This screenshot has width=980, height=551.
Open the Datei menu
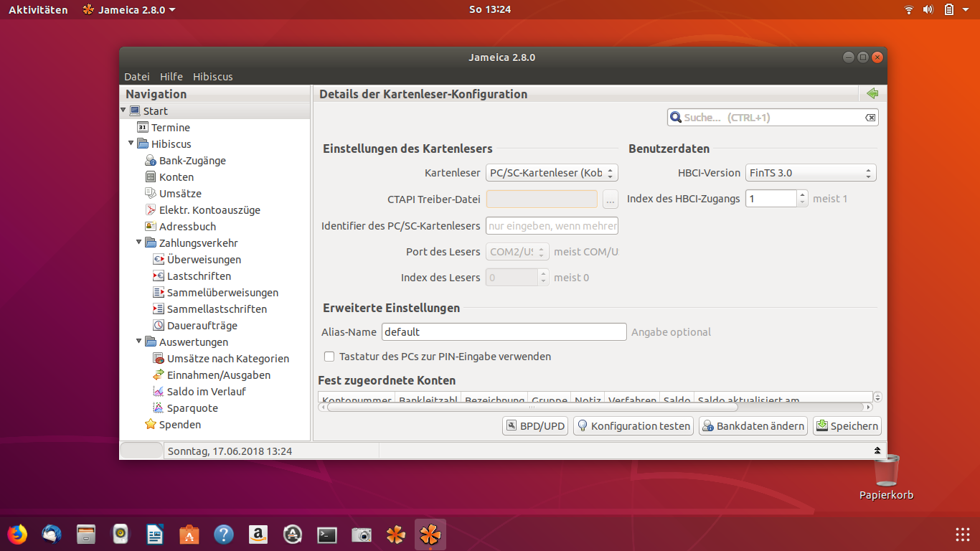coord(137,77)
